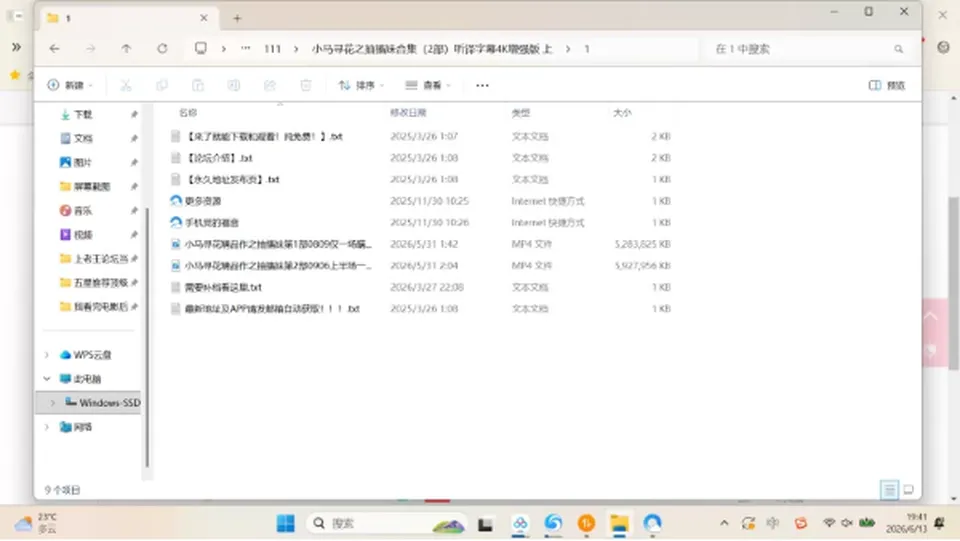Click the forward navigation arrow
The height and width of the screenshot is (541, 960).
tap(91, 48)
